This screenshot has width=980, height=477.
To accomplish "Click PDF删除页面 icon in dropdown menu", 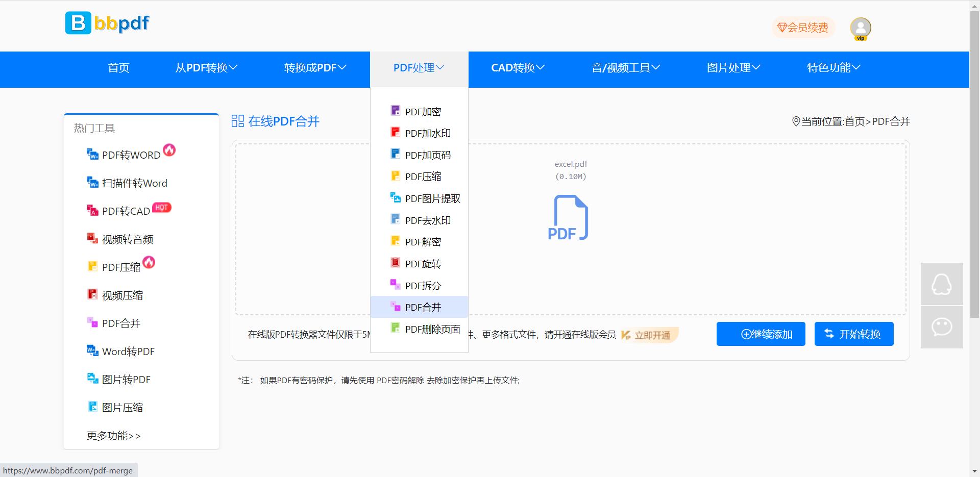I will pos(396,328).
